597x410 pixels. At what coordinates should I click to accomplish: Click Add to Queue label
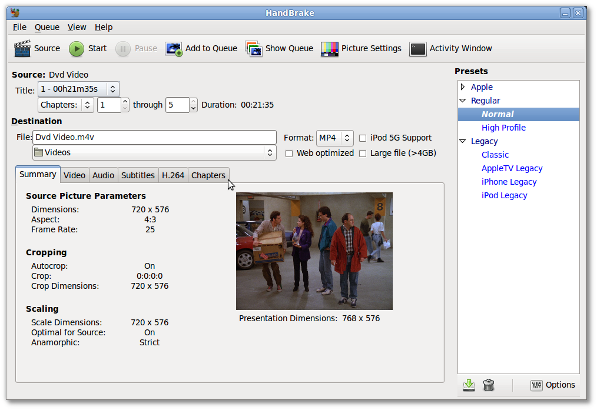pos(211,48)
